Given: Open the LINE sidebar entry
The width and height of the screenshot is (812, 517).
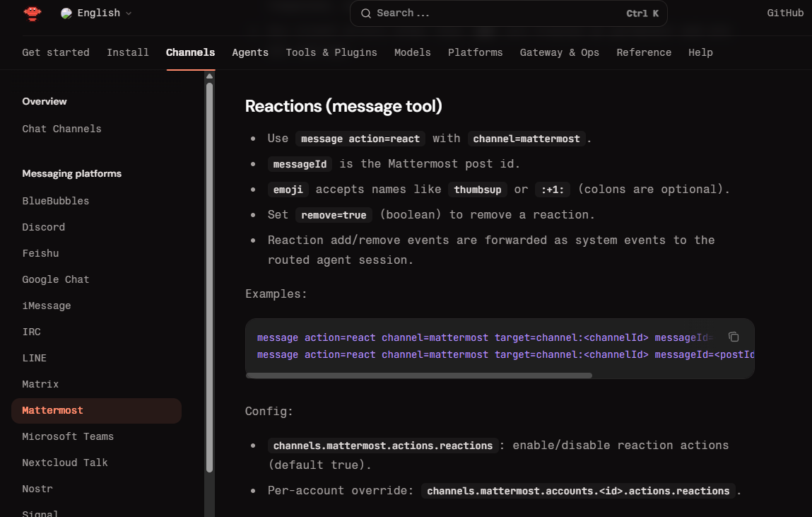Looking at the screenshot, I should pos(34,358).
